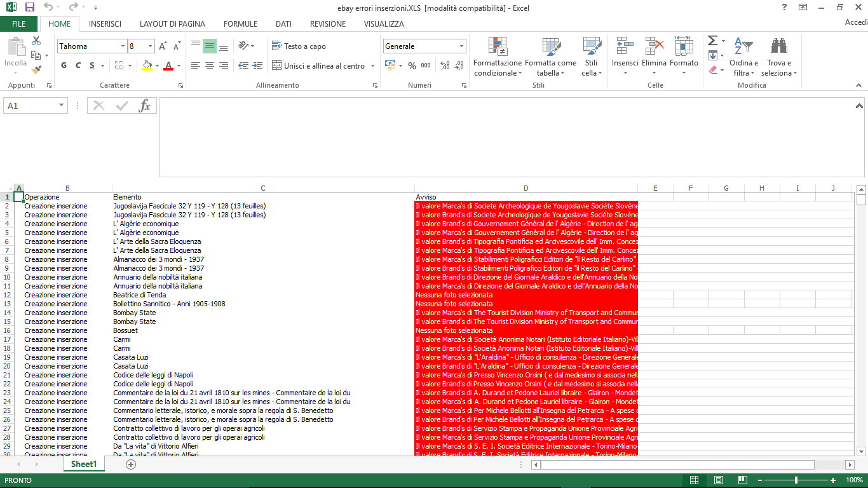Select row 12 header

(x=6, y=295)
